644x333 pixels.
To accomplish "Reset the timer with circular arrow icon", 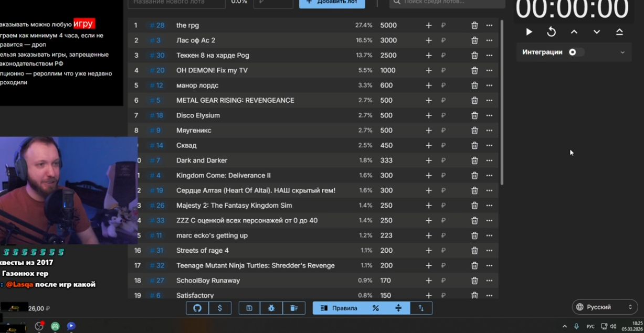I will [x=552, y=32].
